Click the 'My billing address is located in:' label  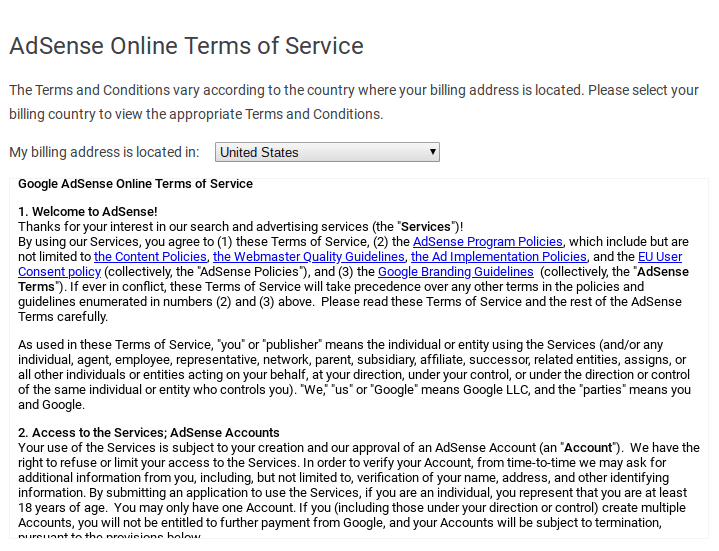click(104, 152)
